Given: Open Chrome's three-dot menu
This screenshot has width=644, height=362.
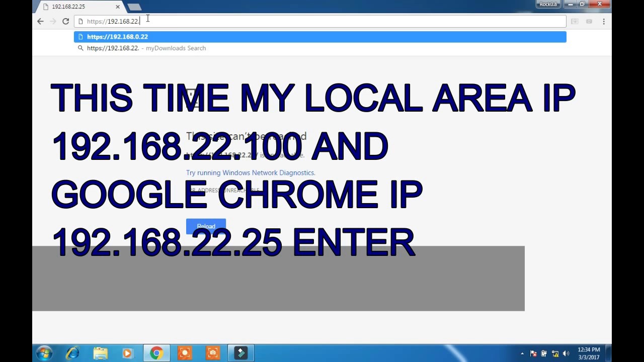Looking at the screenshot, I should click(x=604, y=21).
